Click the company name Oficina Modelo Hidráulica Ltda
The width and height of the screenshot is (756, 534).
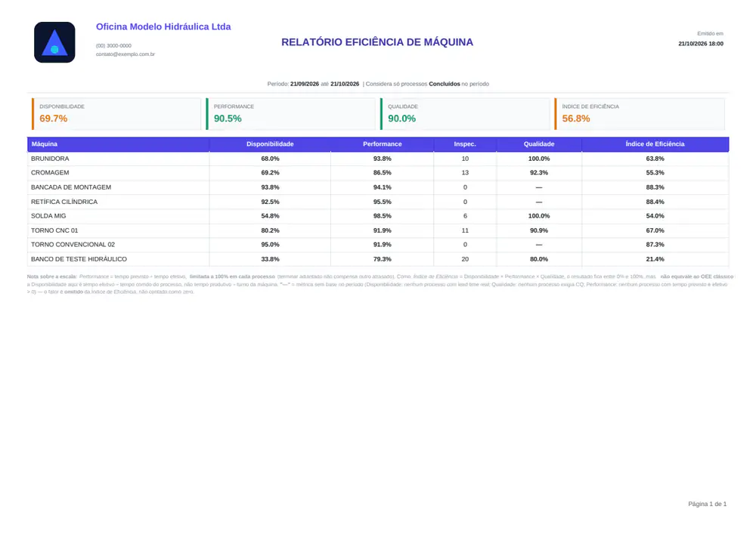pyautogui.click(x=163, y=27)
